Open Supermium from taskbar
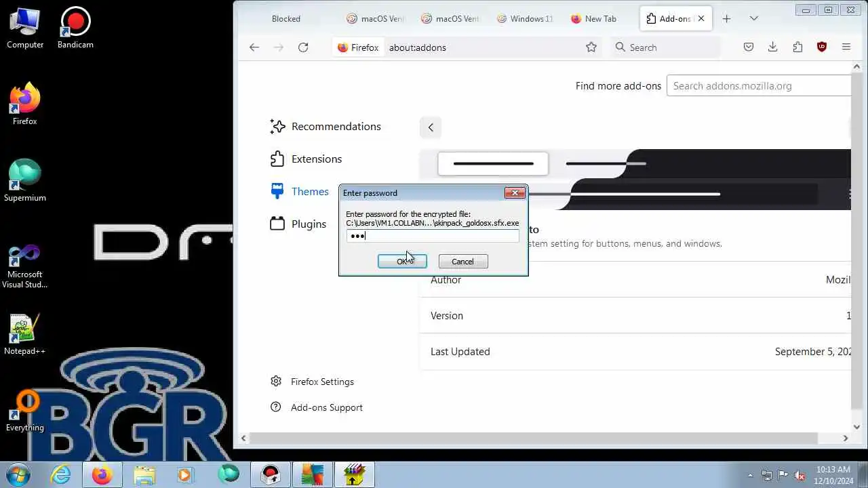868x488 pixels. (229, 474)
